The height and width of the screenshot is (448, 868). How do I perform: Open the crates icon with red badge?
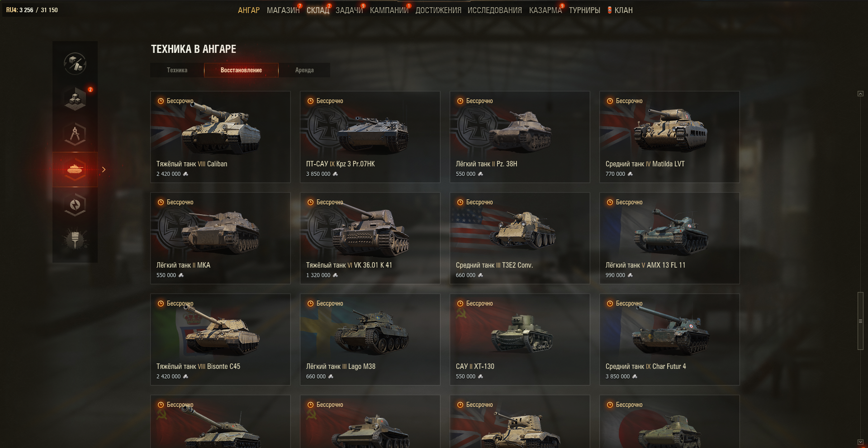click(75, 98)
